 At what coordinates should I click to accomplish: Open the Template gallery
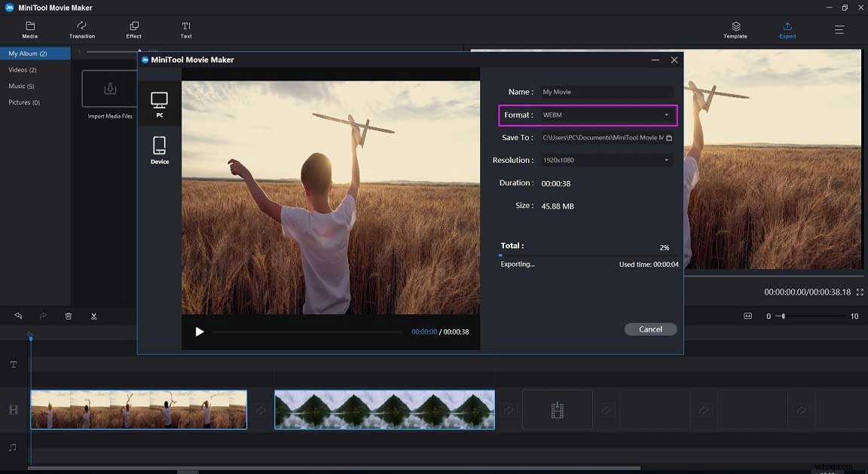point(735,30)
